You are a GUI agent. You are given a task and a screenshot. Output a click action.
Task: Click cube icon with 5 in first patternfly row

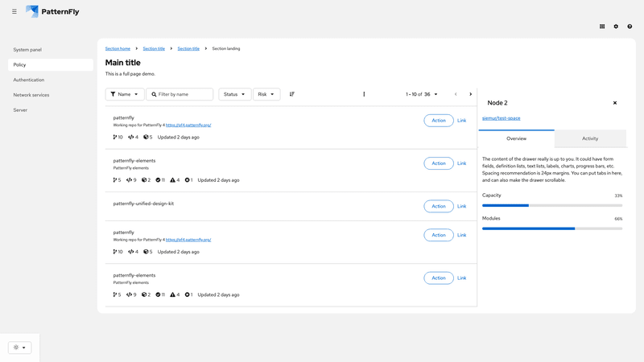click(146, 137)
